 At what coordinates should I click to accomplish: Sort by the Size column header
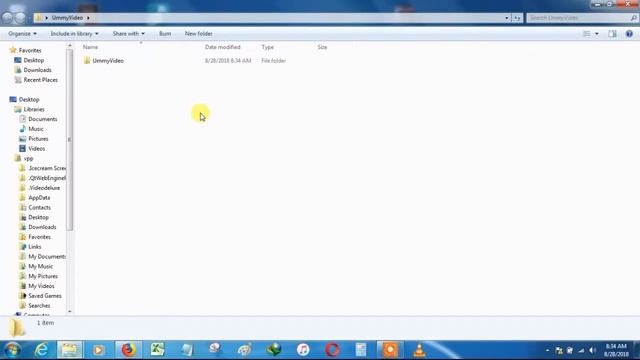coord(322,47)
